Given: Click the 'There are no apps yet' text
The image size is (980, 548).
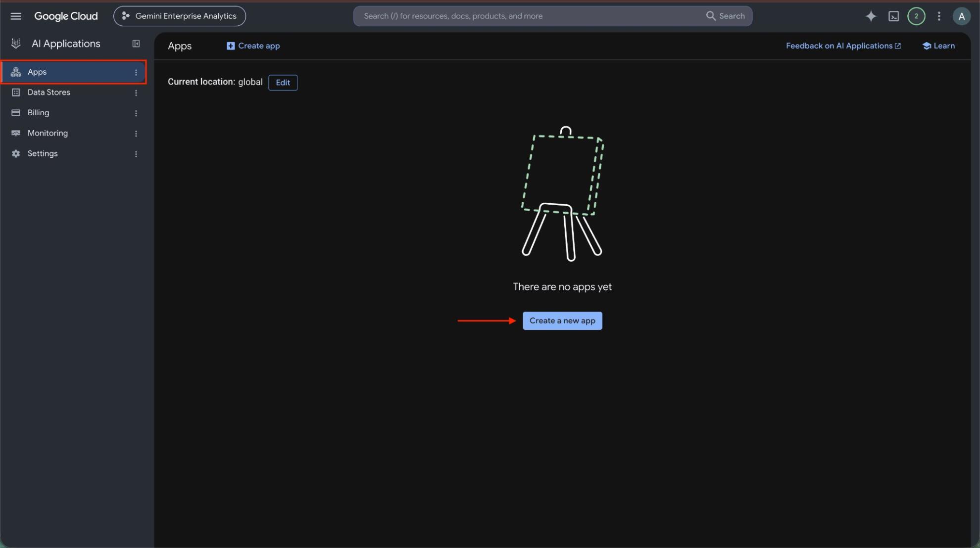Looking at the screenshot, I should [x=562, y=287].
